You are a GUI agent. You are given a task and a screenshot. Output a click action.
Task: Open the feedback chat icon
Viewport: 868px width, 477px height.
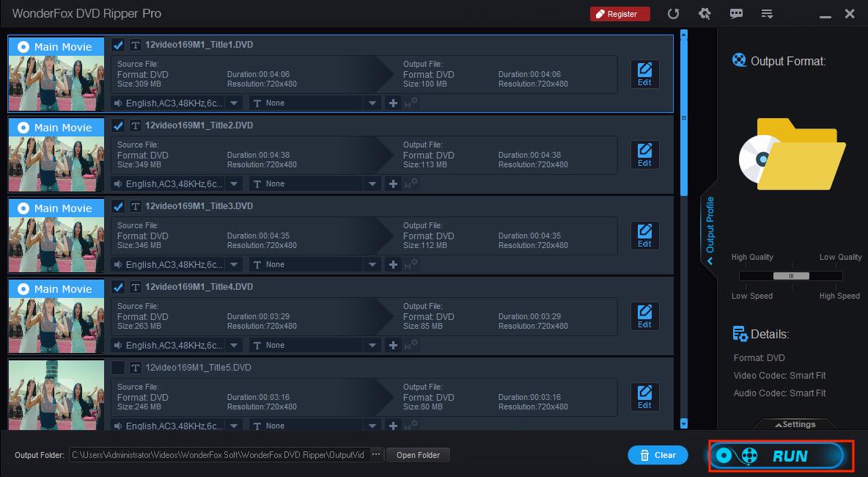736,14
